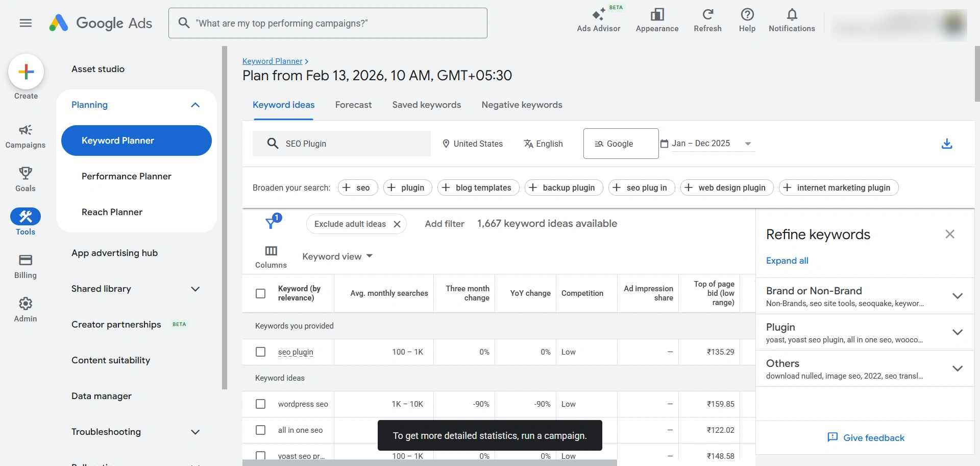Download keyword ideas
This screenshot has width=980, height=466.
(x=947, y=144)
